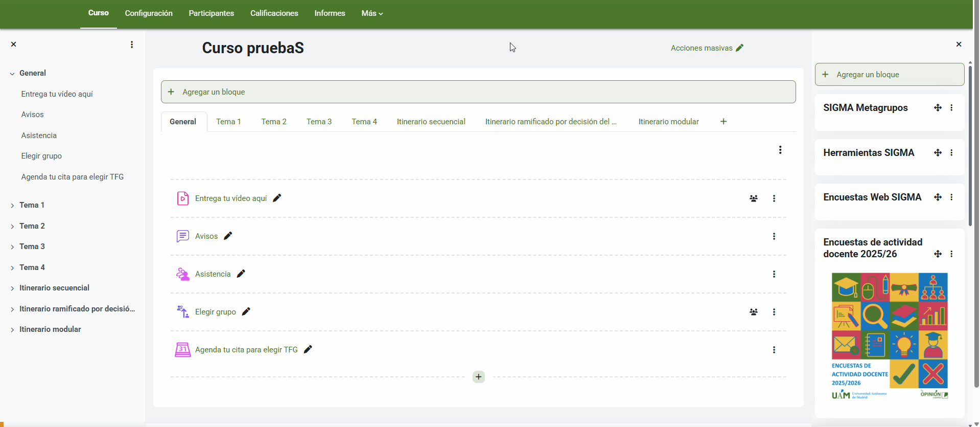Click the Encuestas de actividad docente image
Image resolution: width=980 pixels, height=427 pixels.
click(x=889, y=336)
